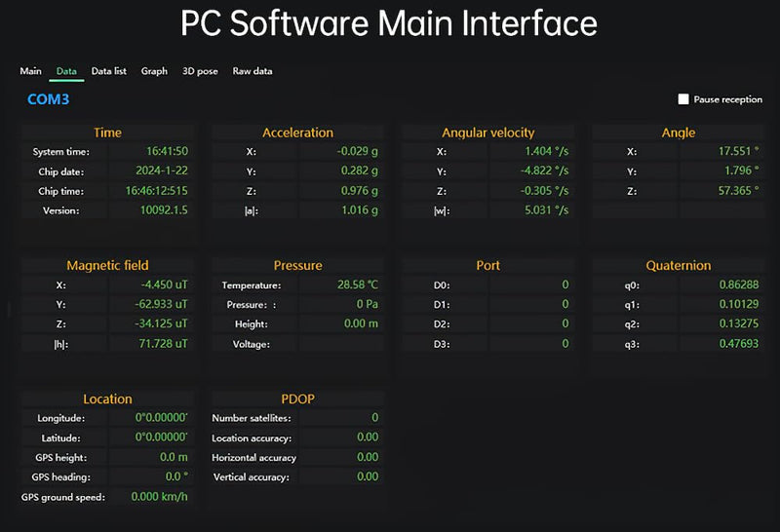This screenshot has height=532, width=780.
Task: Select the Version value 10092.1.5
Action: pos(164,209)
